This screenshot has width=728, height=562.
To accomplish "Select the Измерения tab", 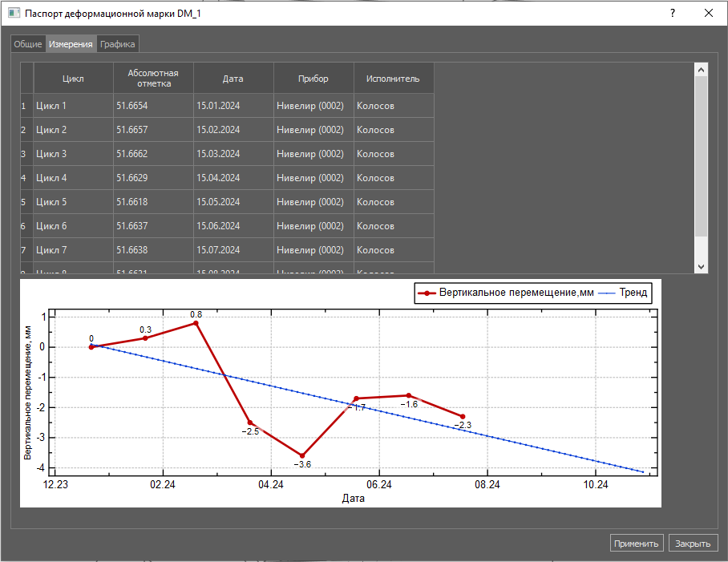I will tap(71, 44).
